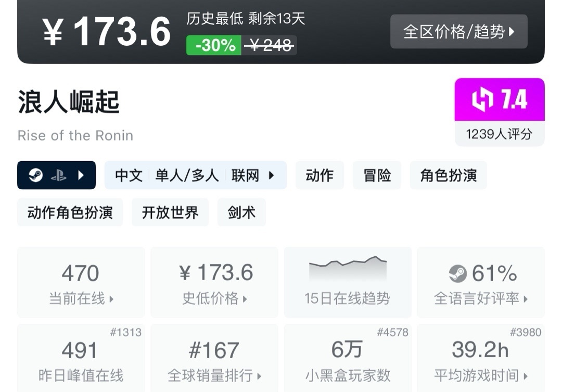The height and width of the screenshot is (392, 562).
Task: Click the 1239人评分 rating count
Action: (x=499, y=134)
